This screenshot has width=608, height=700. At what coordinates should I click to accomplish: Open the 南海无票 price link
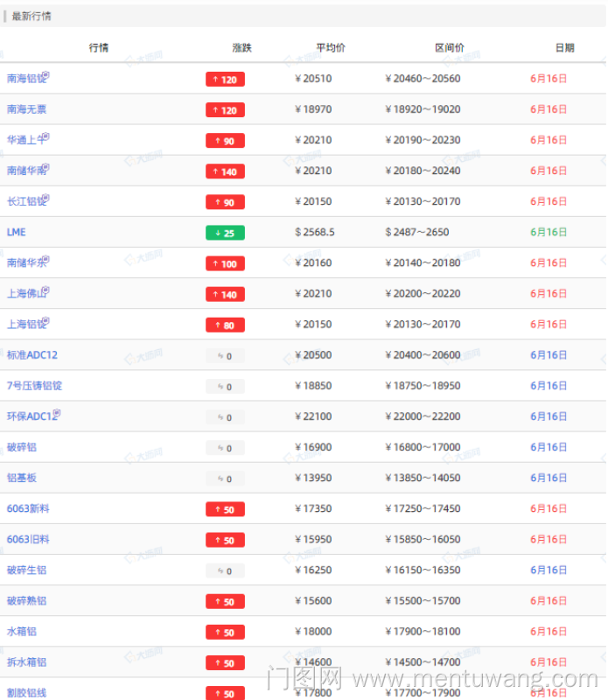pos(26,110)
